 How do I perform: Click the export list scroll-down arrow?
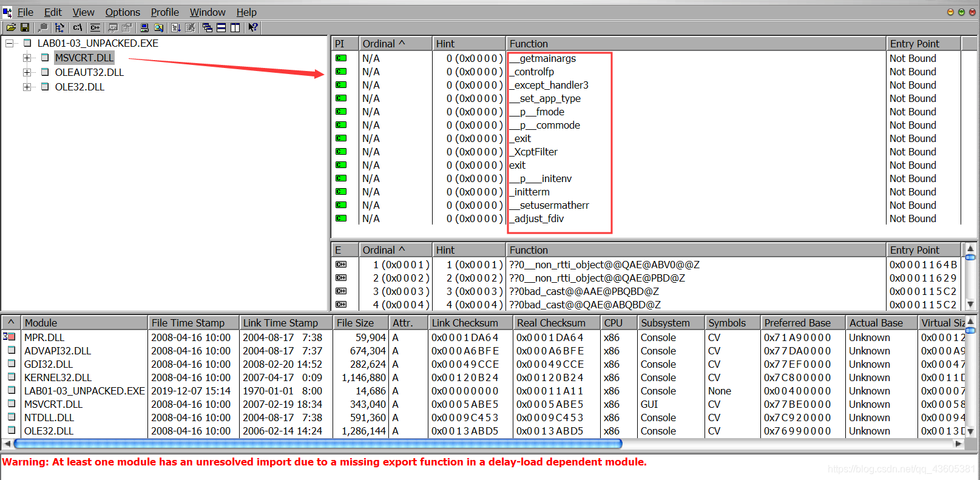[x=970, y=304]
